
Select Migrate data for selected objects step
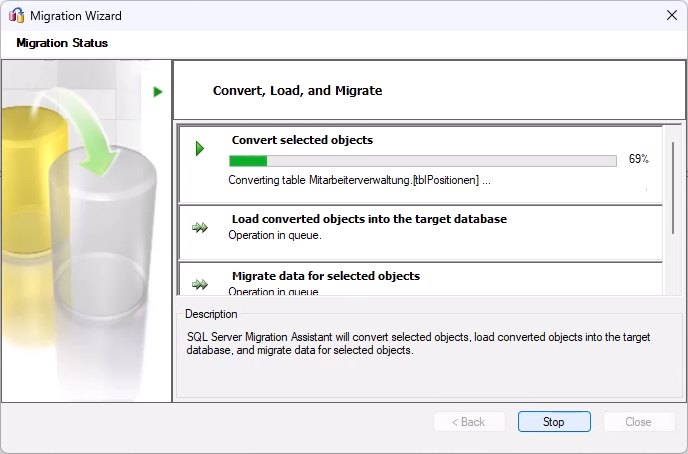coord(326,276)
